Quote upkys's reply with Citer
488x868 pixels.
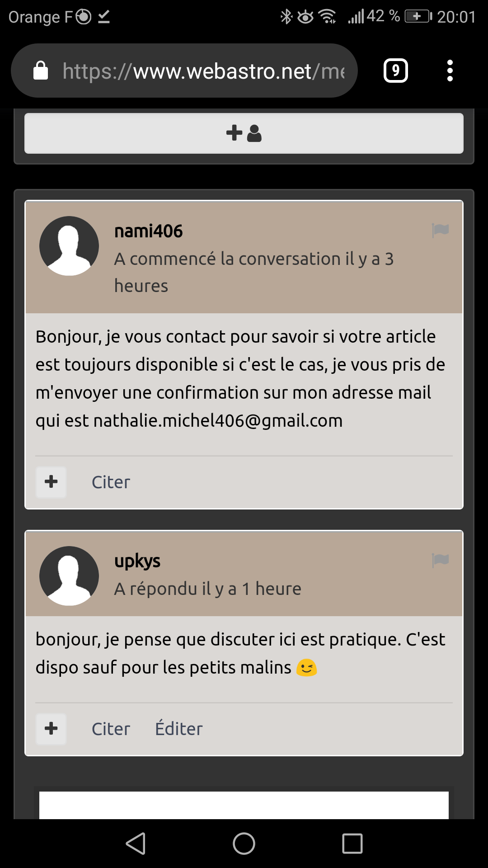coord(111,729)
